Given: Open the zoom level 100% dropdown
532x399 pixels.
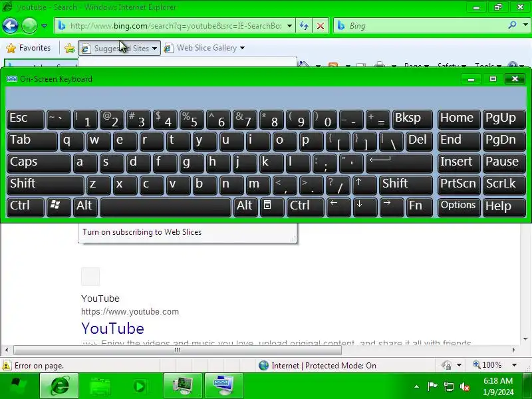Looking at the screenshot, I should point(514,365).
